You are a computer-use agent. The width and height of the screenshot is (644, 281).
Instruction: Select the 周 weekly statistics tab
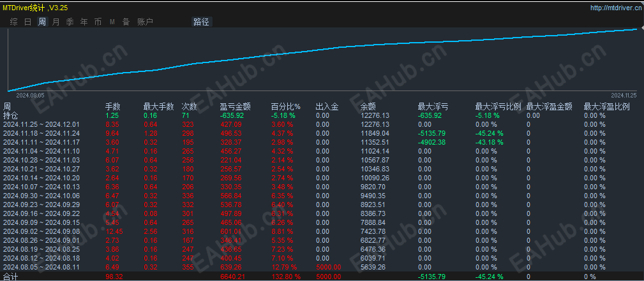pos(42,22)
